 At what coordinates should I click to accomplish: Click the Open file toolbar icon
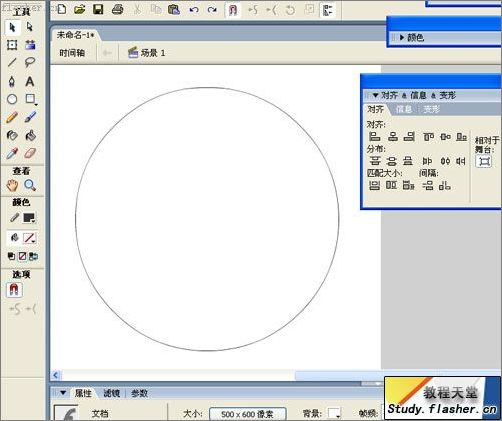click(80, 9)
